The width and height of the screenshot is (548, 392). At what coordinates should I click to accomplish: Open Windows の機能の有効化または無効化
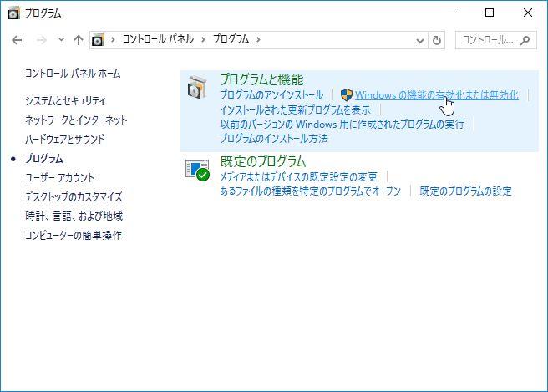[437, 95]
